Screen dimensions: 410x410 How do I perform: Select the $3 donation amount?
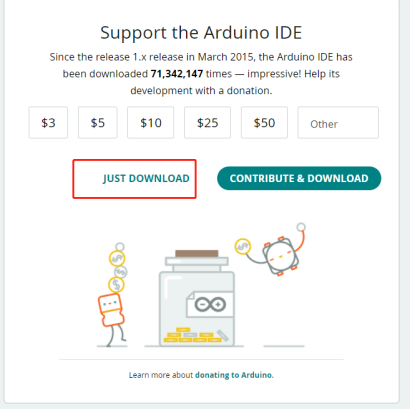coord(48,123)
